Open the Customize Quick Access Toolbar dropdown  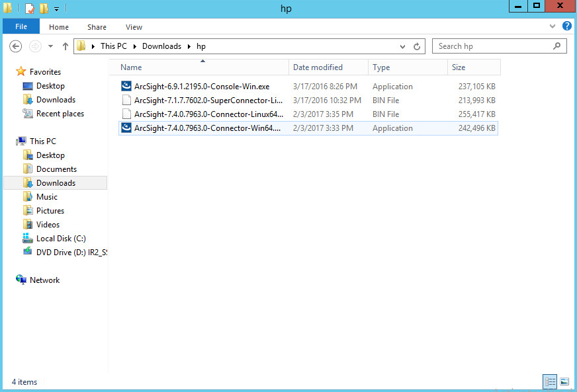pos(56,9)
